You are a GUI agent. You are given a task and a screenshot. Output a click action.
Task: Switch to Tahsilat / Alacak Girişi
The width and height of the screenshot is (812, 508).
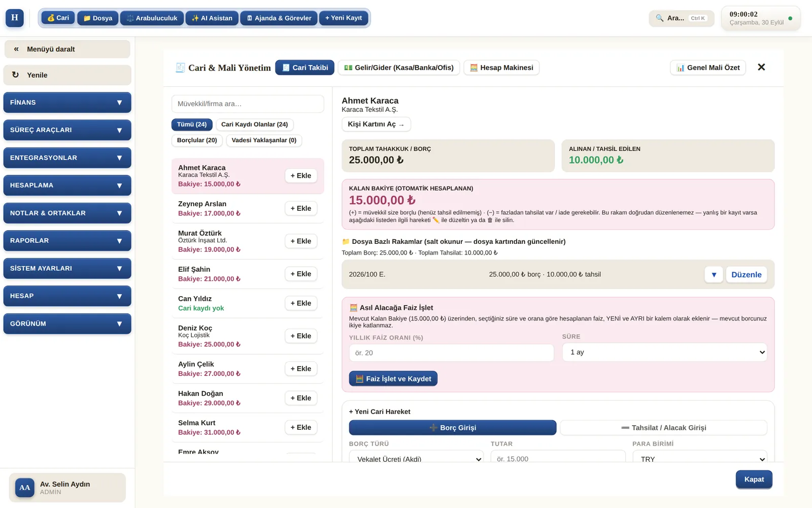[x=663, y=428]
